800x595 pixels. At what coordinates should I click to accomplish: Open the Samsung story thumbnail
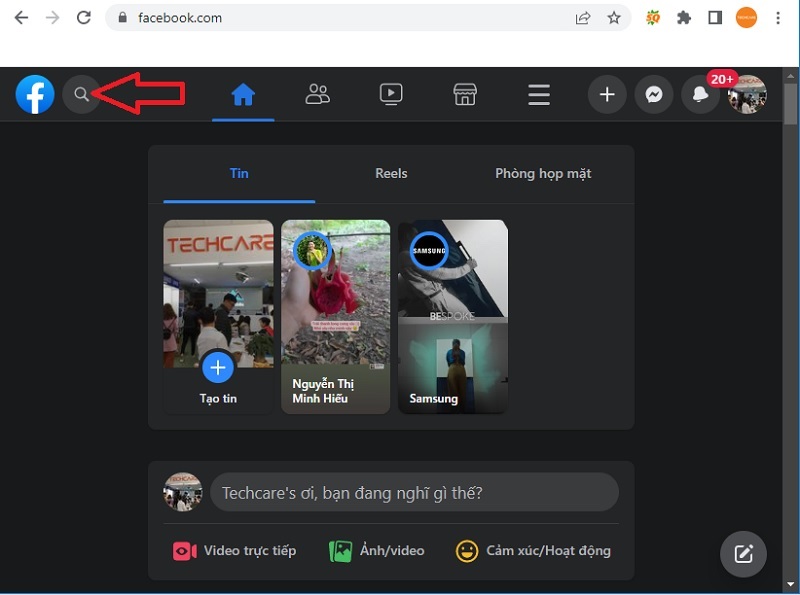pyautogui.click(x=453, y=317)
